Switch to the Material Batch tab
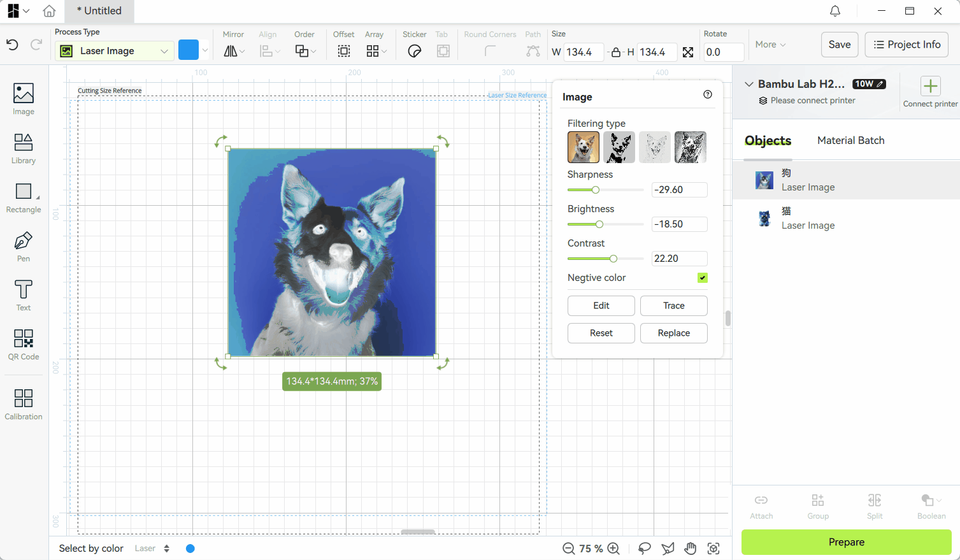The height and width of the screenshot is (560, 960). point(850,140)
